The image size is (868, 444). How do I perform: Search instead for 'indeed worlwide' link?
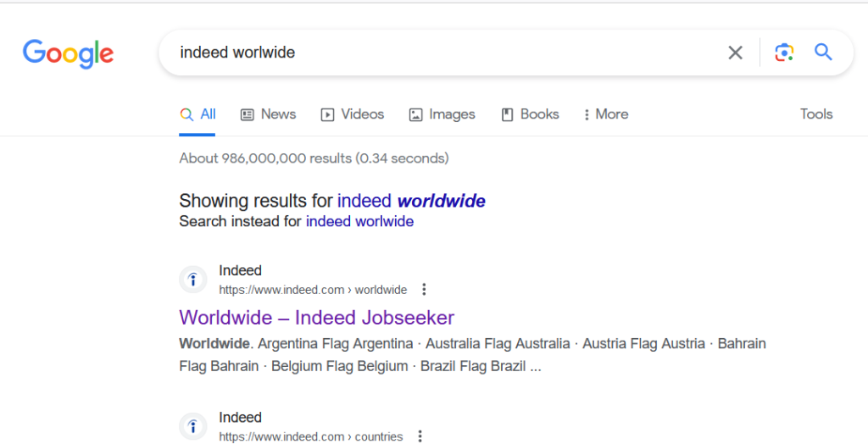tap(359, 221)
